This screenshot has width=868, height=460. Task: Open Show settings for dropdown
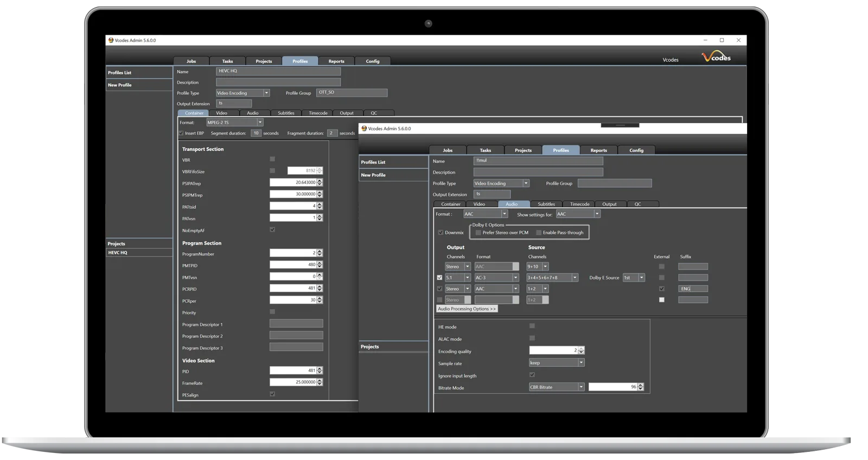point(577,214)
